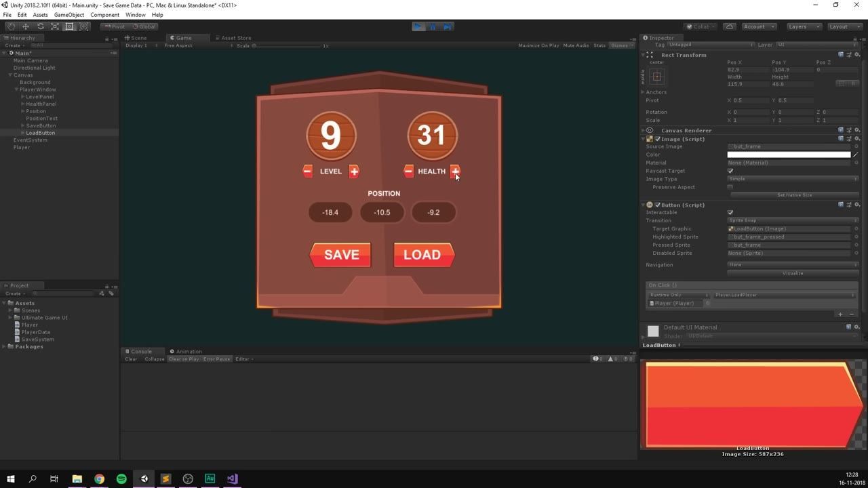
Task: Click the Visualize navigation button
Action: [793, 273]
